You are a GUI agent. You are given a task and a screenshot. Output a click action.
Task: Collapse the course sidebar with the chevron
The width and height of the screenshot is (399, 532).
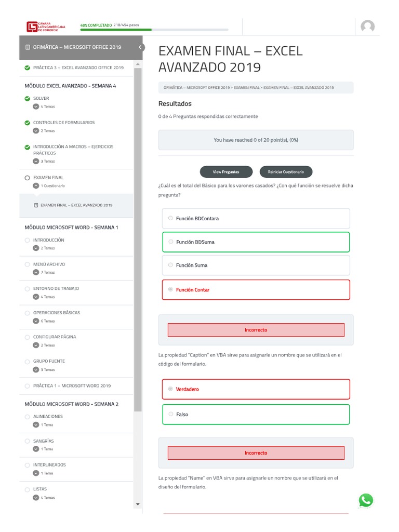pyautogui.click(x=140, y=47)
